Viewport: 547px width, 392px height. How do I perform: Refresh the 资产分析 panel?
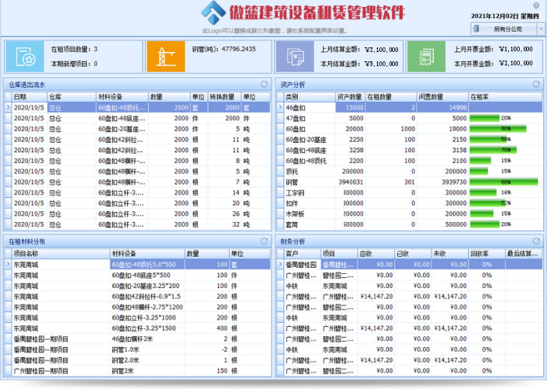535,84
